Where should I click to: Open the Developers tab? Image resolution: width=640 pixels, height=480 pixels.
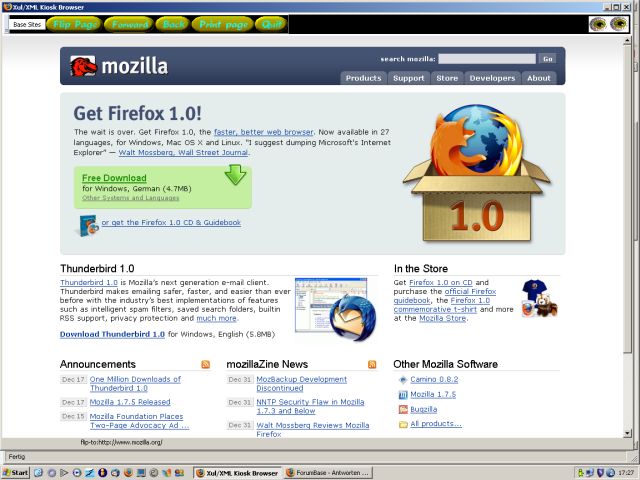492,78
